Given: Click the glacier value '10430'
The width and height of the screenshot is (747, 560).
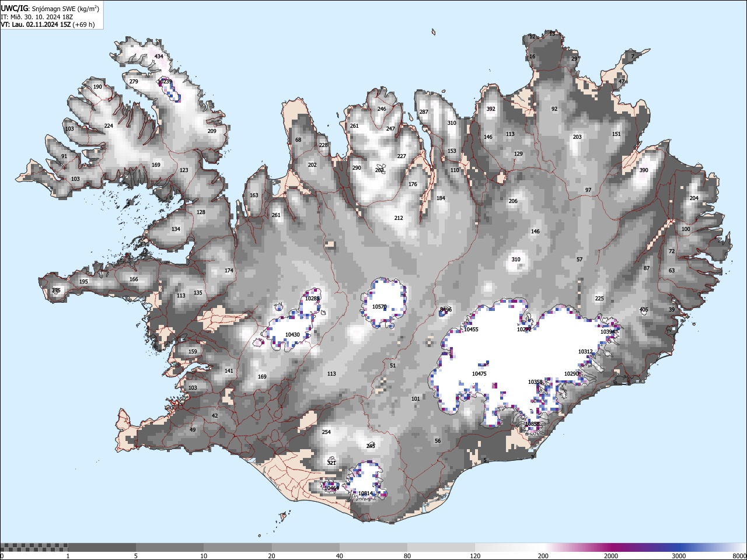Looking at the screenshot, I should click(x=292, y=335).
